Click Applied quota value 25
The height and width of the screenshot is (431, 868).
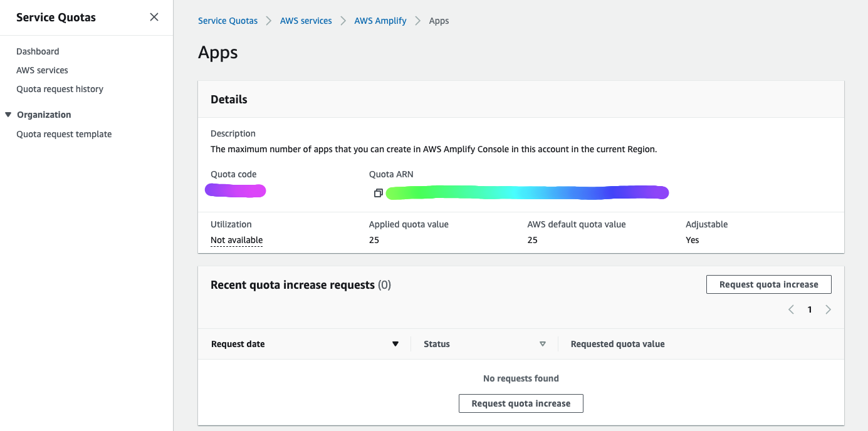point(374,240)
